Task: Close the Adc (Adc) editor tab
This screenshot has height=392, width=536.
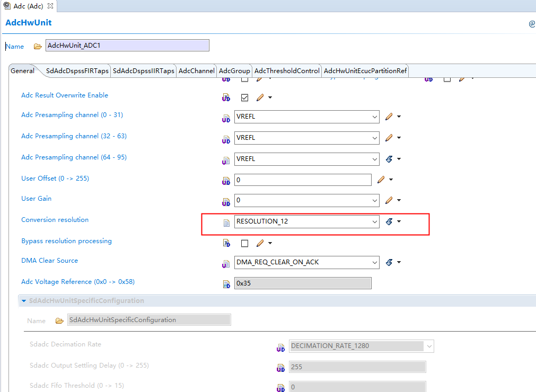Action: [x=50, y=6]
